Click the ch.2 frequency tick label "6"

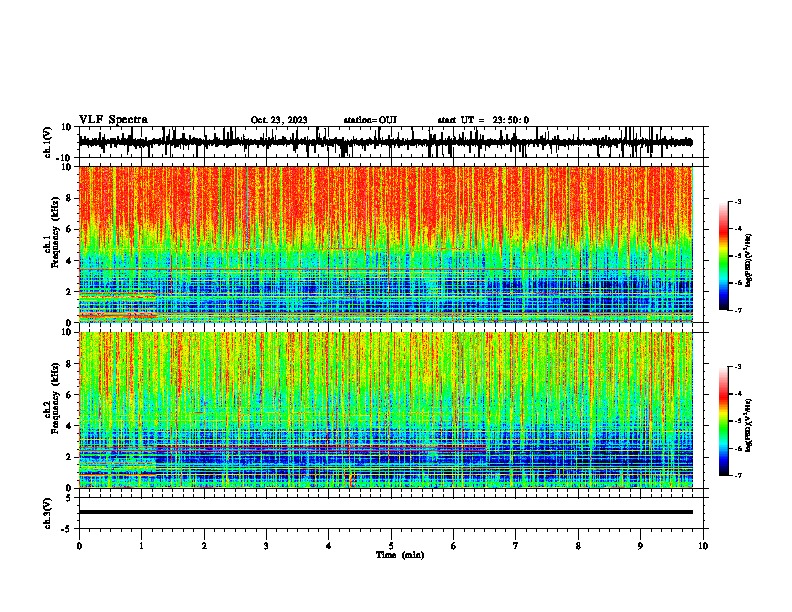tap(69, 394)
